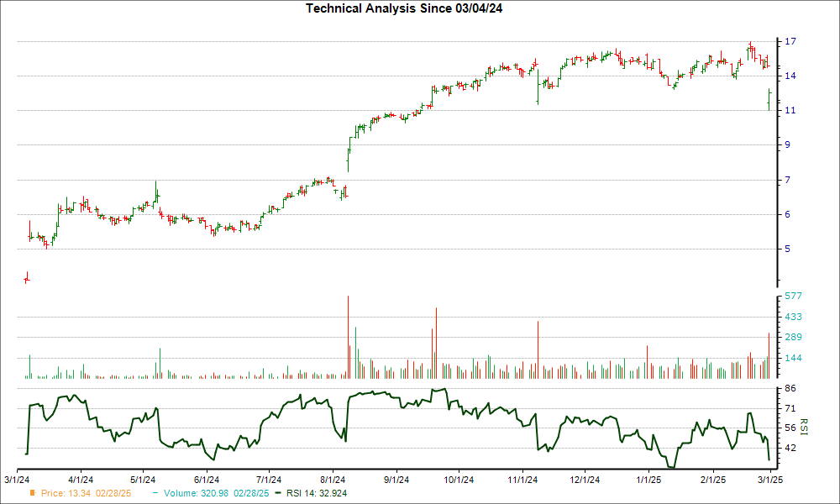Click the chart title 'Technical Analysis Since 03/04/24'
Viewport: 840px width, 504px height.
[404, 8]
